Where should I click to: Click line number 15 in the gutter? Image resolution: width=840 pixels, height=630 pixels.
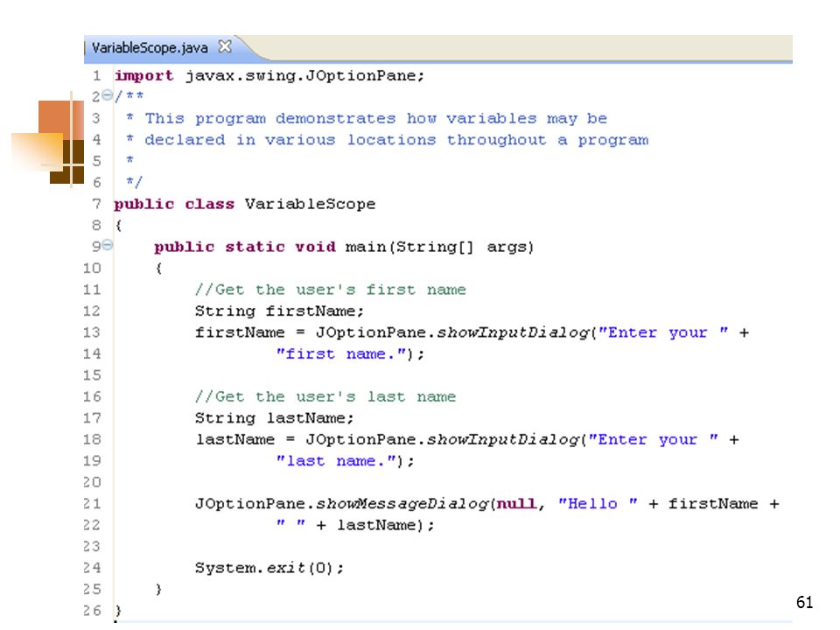click(x=92, y=375)
